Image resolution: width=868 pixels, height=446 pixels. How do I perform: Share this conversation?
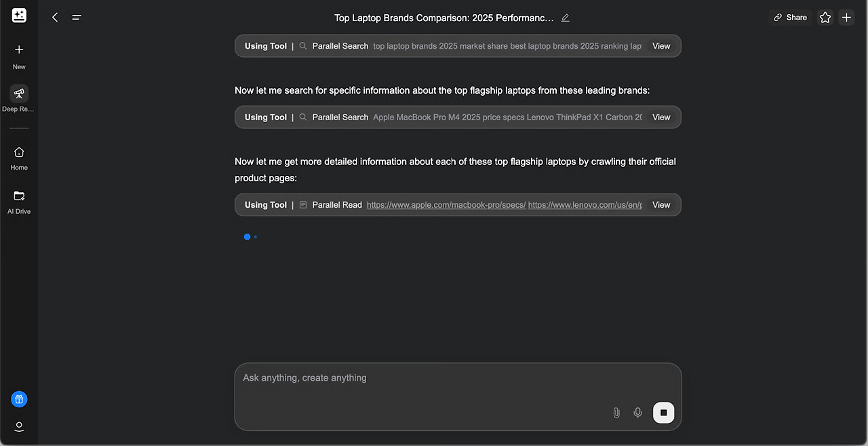791,18
